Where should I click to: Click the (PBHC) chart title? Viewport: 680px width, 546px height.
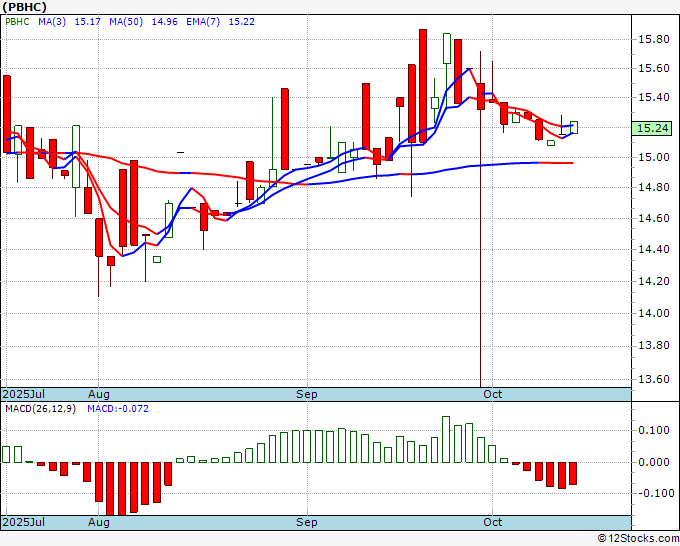click(25, 7)
